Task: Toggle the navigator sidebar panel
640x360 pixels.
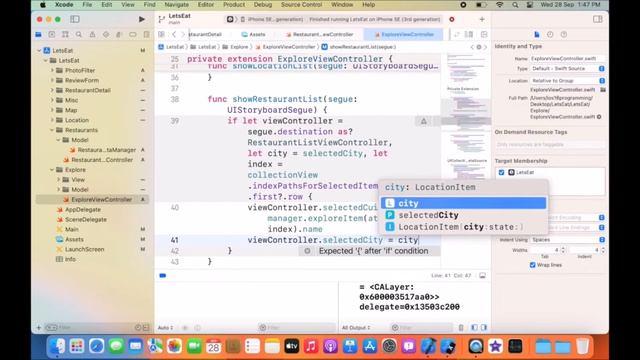Action: pyautogui.click(x=75, y=19)
